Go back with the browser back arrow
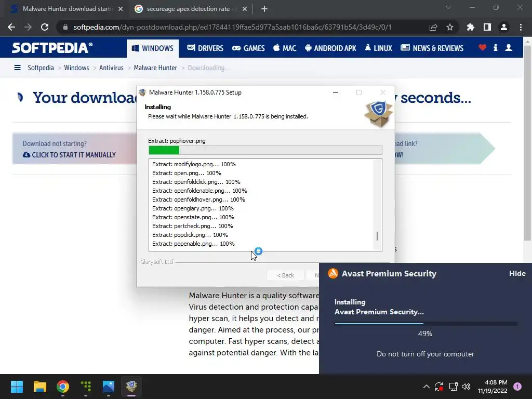Image resolution: width=532 pixels, height=399 pixels. [x=11, y=27]
